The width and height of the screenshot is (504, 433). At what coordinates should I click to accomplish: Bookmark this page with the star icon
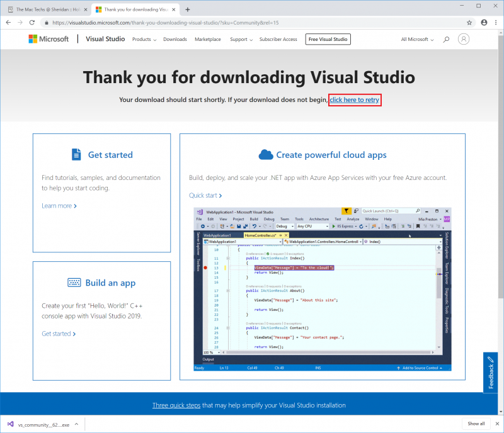click(x=469, y=23)
